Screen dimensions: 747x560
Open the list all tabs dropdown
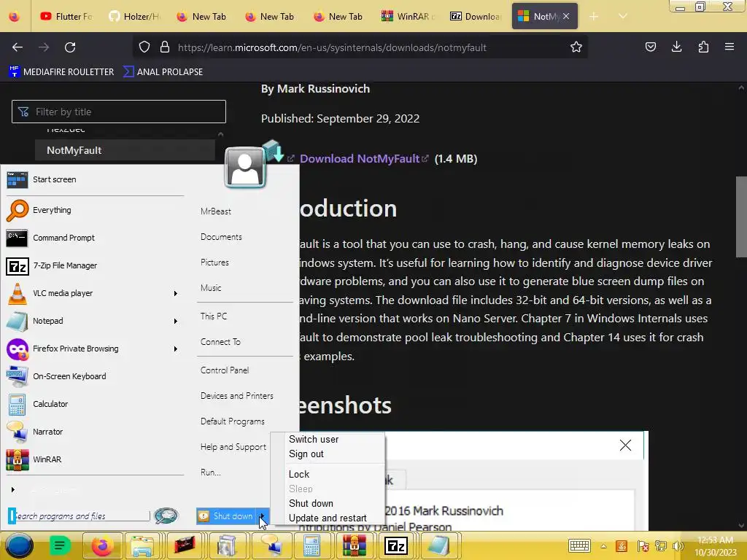(622, 16)
